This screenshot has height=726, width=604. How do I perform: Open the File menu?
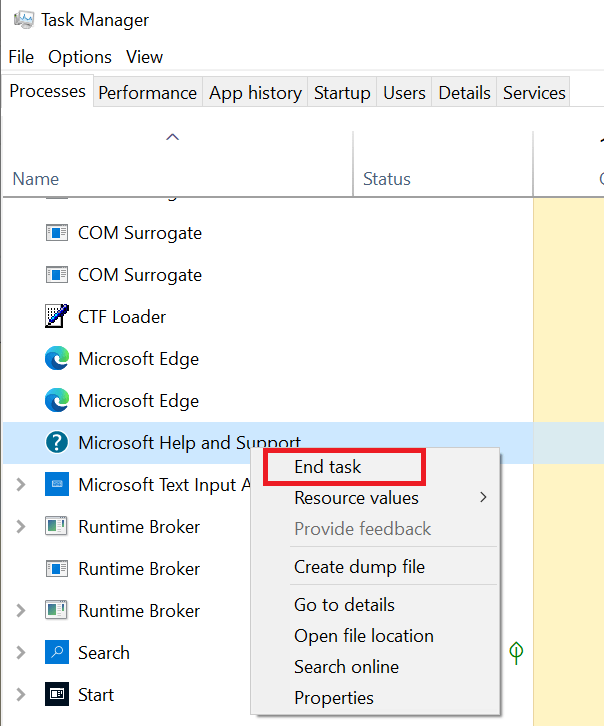tap(21, 57)
